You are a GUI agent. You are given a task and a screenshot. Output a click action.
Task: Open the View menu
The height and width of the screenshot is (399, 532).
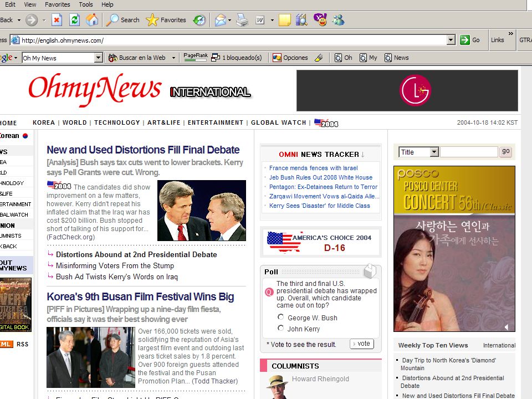30,4
